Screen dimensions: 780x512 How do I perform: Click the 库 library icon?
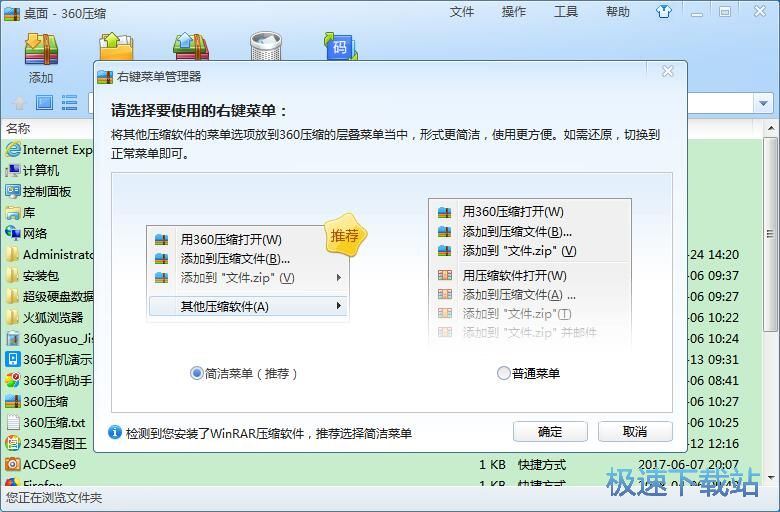[13, 212]
